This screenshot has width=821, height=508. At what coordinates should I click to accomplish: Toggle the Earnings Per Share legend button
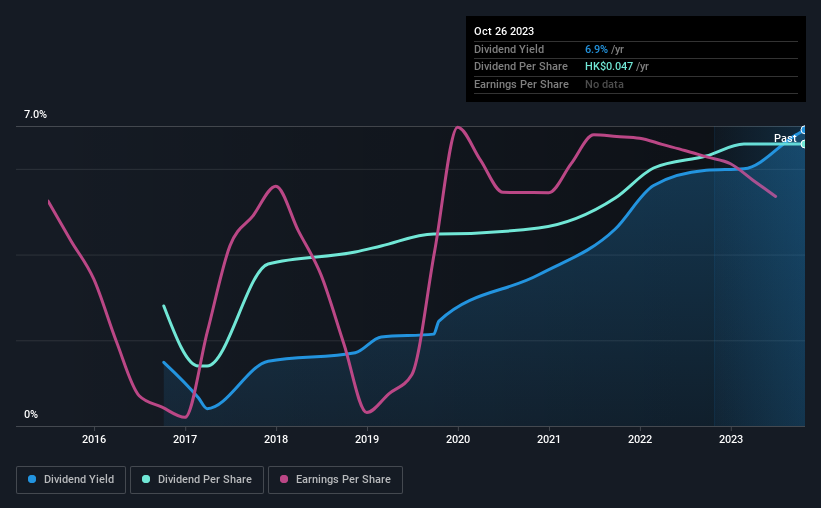(x=335, y=480)
